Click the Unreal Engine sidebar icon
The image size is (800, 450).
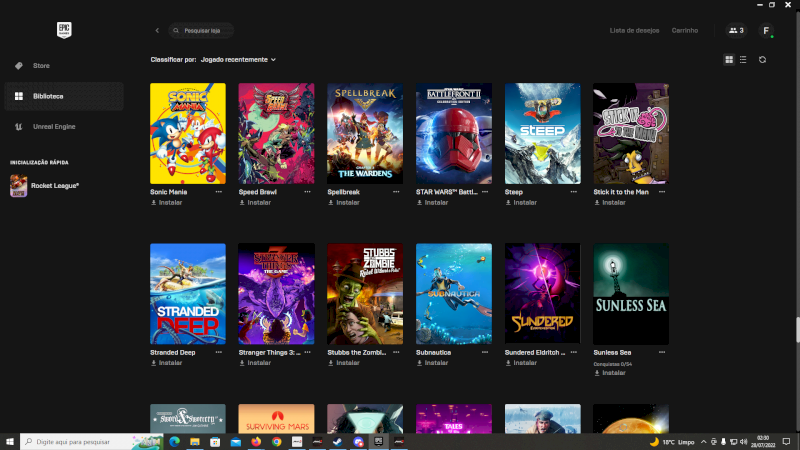tap(19, 127)
